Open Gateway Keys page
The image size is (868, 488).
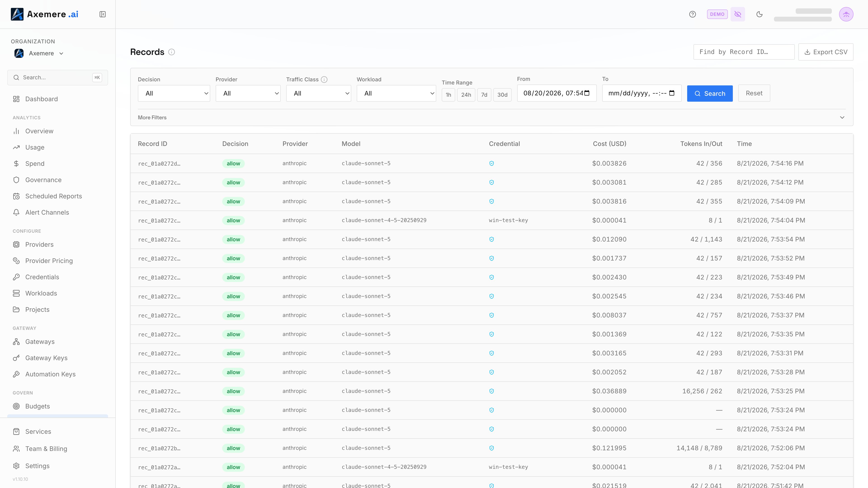(x=58, y=358)
